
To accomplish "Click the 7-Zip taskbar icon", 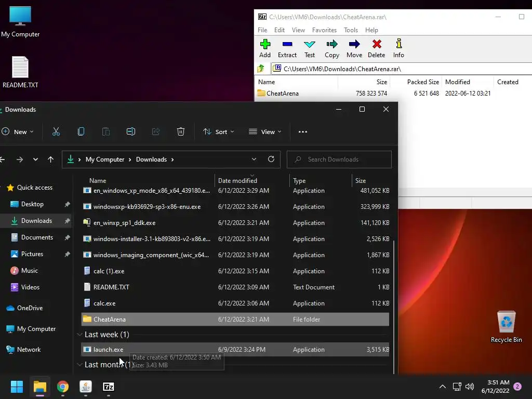I will click(109, 387).
